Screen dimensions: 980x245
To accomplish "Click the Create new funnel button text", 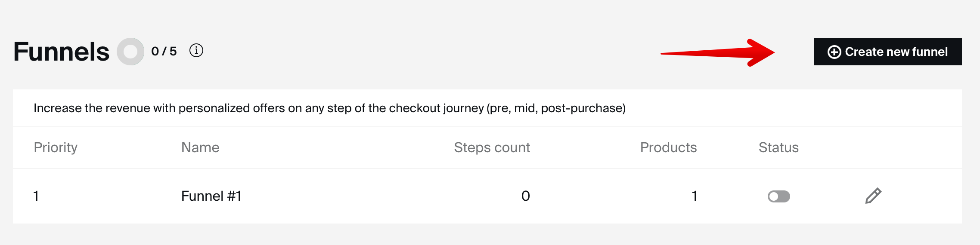I will point(896,52).
